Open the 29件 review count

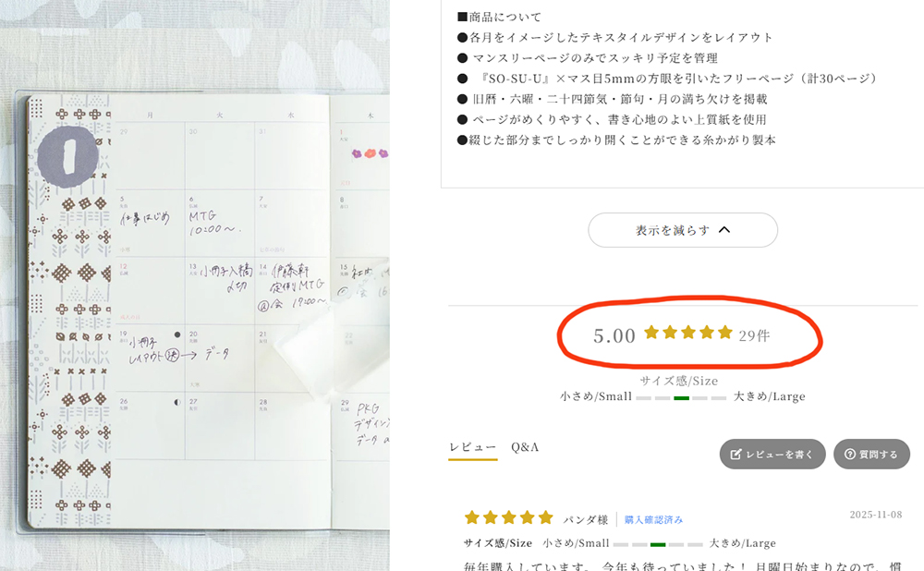tap(754, 335)
